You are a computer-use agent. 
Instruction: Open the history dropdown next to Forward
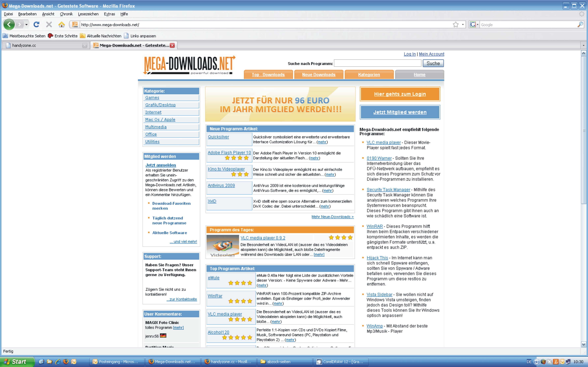[x=26, y=25]
